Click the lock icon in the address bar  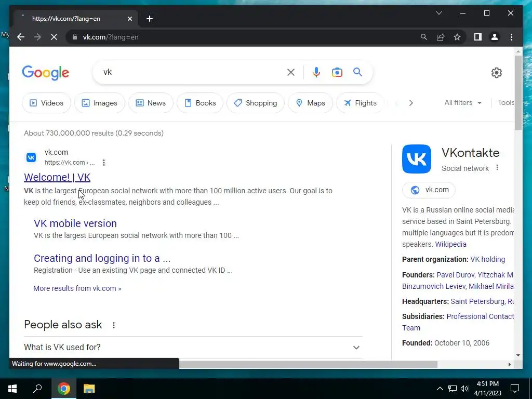click(75, 37)
